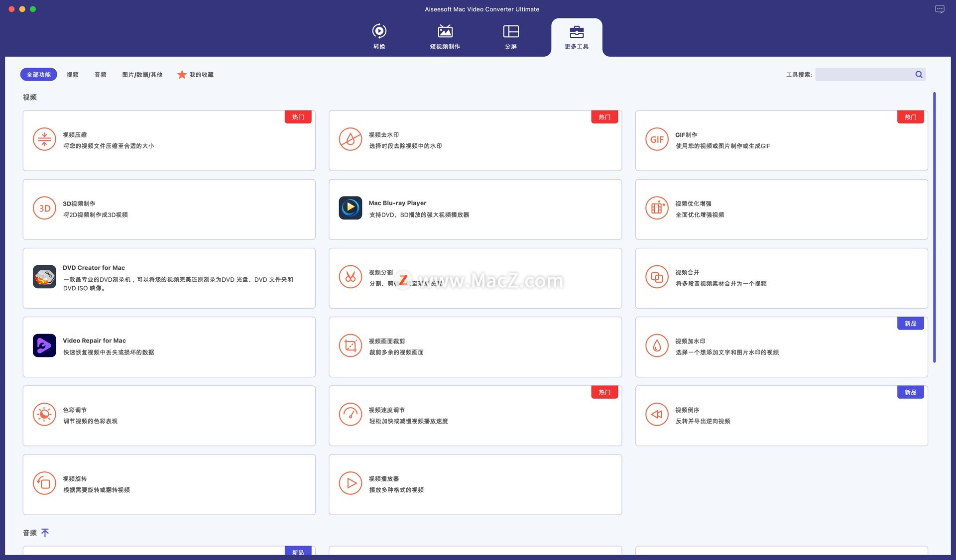This screenshot has width=956, height=560.
Task: Click the 新品 badge on 视频加水印 card
Action: (911, 324)
